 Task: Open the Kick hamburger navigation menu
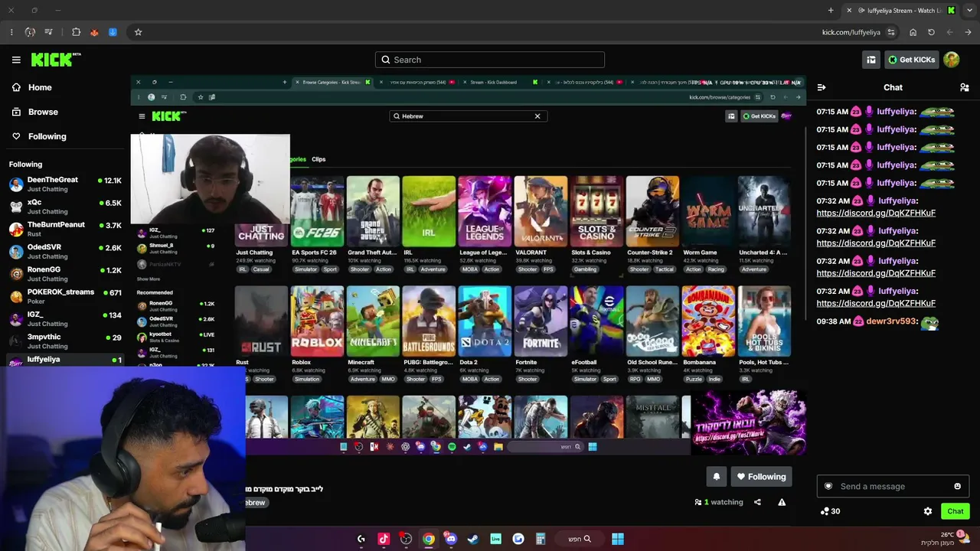[x=16, y=60]
